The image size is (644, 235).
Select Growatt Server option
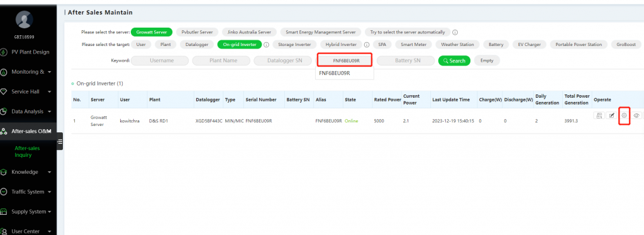click(x=152, y=32)
